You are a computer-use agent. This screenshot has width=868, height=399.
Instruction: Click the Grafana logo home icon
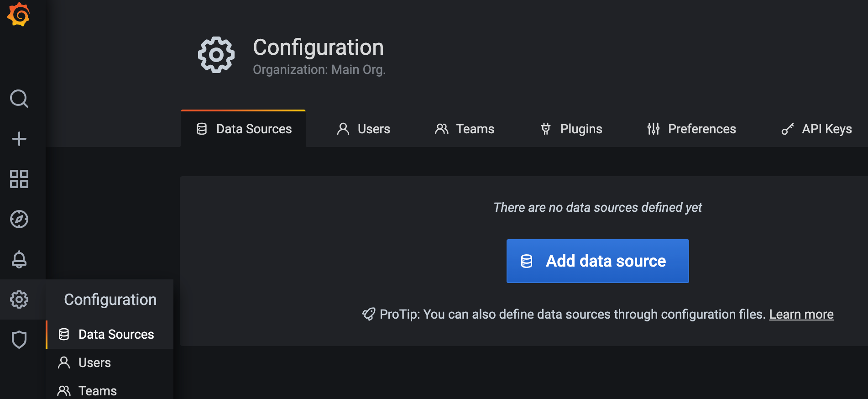point(18,14)
